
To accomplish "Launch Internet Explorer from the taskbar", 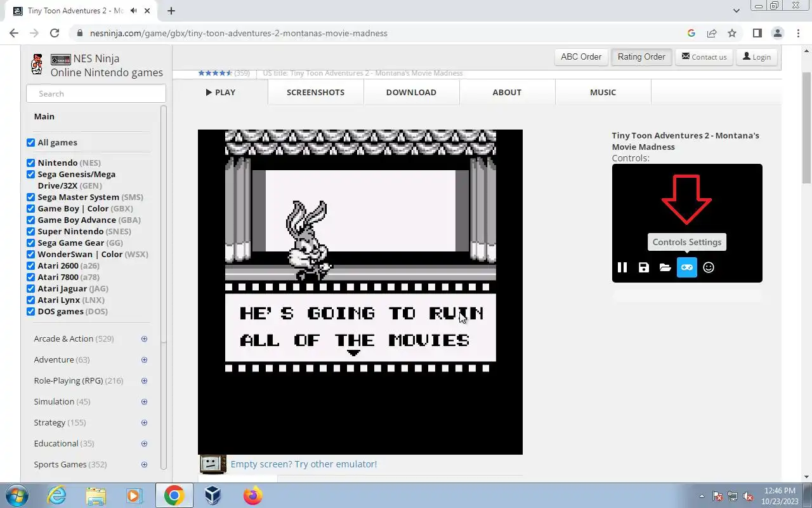I will coord(57,495).
